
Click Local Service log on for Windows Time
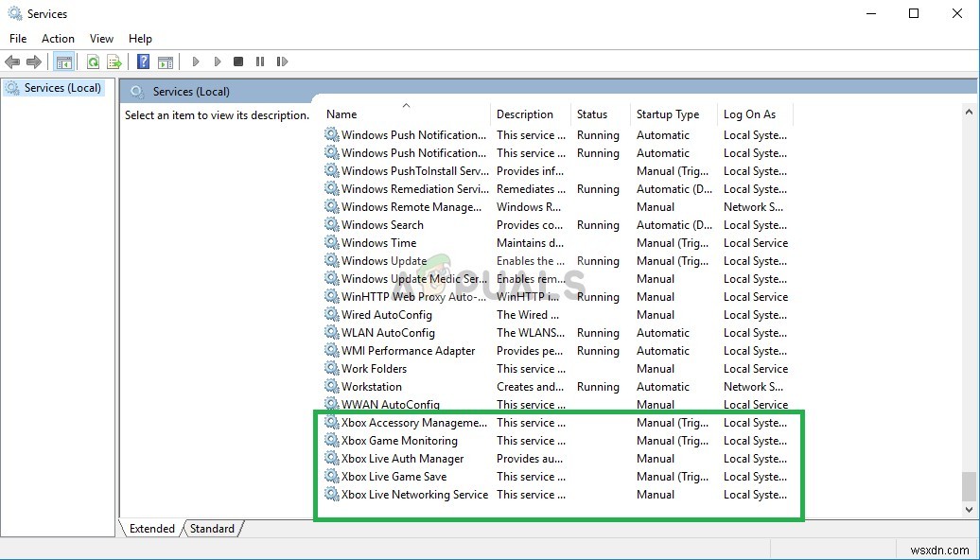pos(756,243)
